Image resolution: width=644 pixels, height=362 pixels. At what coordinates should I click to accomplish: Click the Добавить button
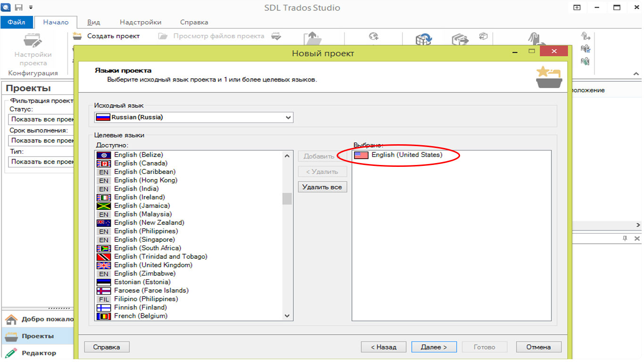(322, 156)
